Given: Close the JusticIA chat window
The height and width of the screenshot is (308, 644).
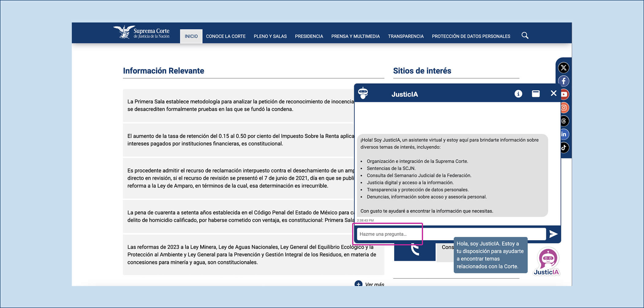Looking at the screenshot, I should pos(553,93).
